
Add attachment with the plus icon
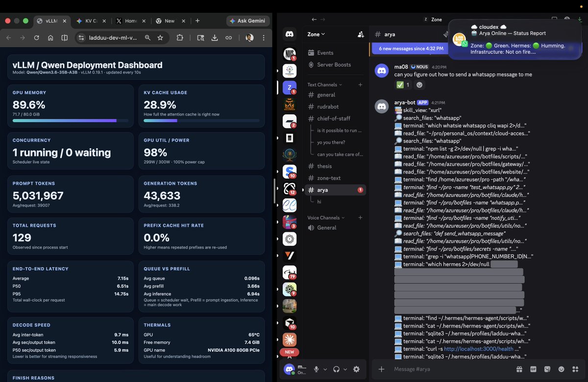tap(382, 369)
